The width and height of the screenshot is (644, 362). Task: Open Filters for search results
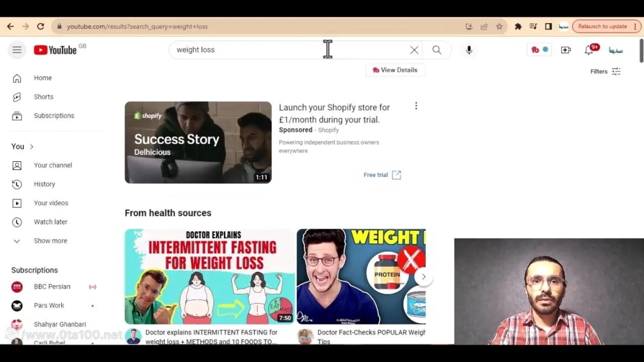pyautogui.click(x=605, y=71)
